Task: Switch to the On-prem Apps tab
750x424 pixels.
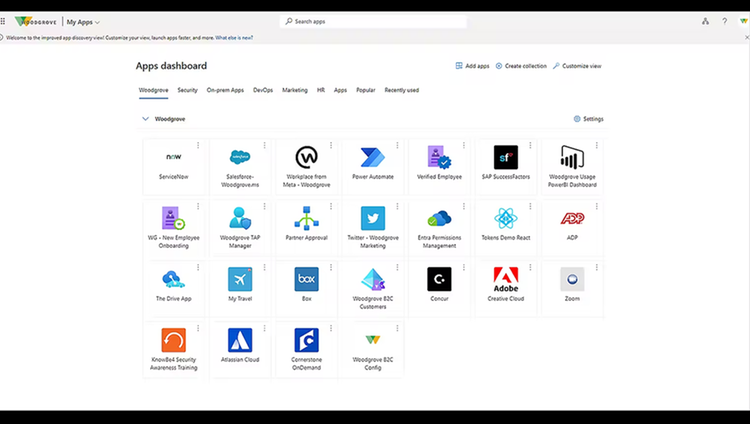Action: coord(225,90)
